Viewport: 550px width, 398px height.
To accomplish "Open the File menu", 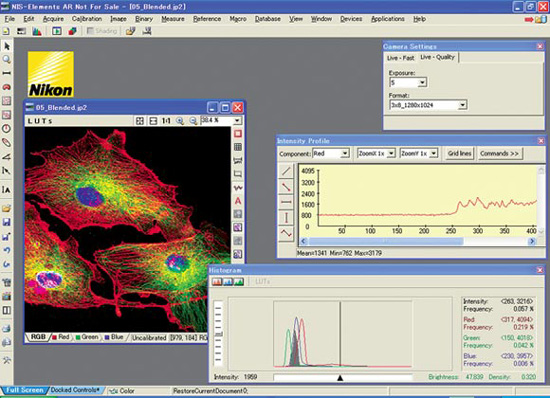I will click(x=9, y=19).
